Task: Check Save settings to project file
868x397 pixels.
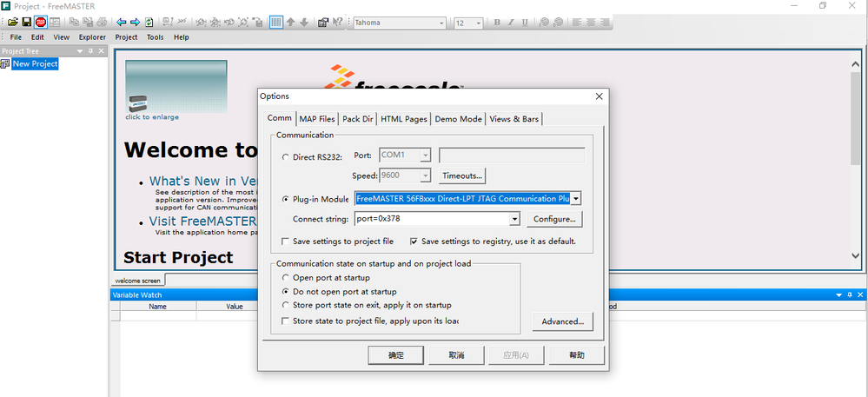Action: (285, 242)
